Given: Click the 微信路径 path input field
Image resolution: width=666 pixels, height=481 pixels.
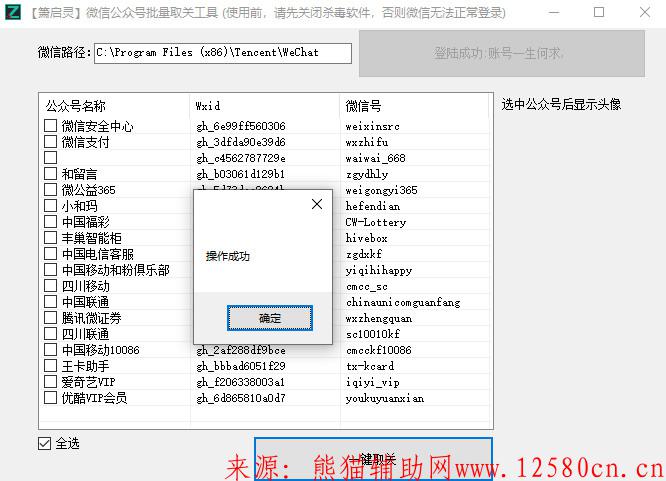Looking at the screenshot, I should (222, 53).
